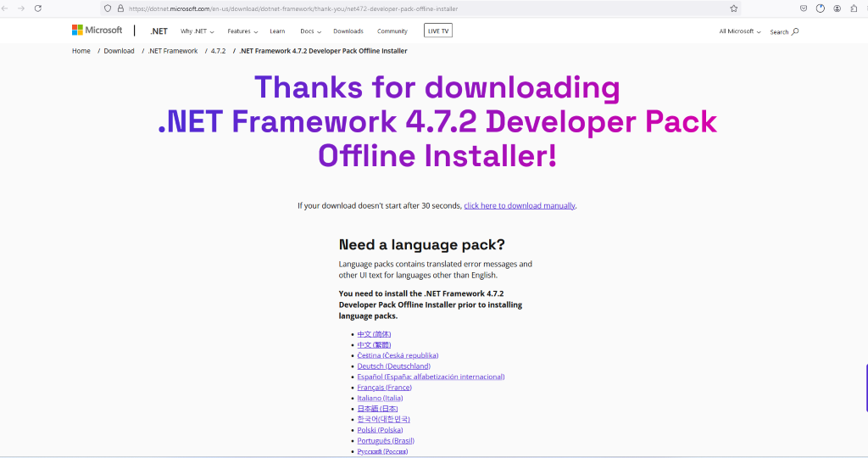Go back using the browser back arrow
This screenshot has width=868, height=458.
tap(5, 8)
